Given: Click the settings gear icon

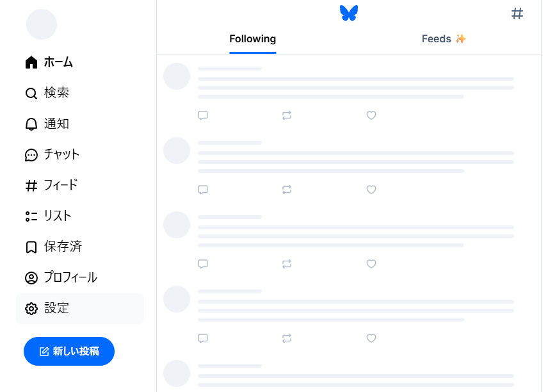Looking at the screenshot, I should point(31,309).
